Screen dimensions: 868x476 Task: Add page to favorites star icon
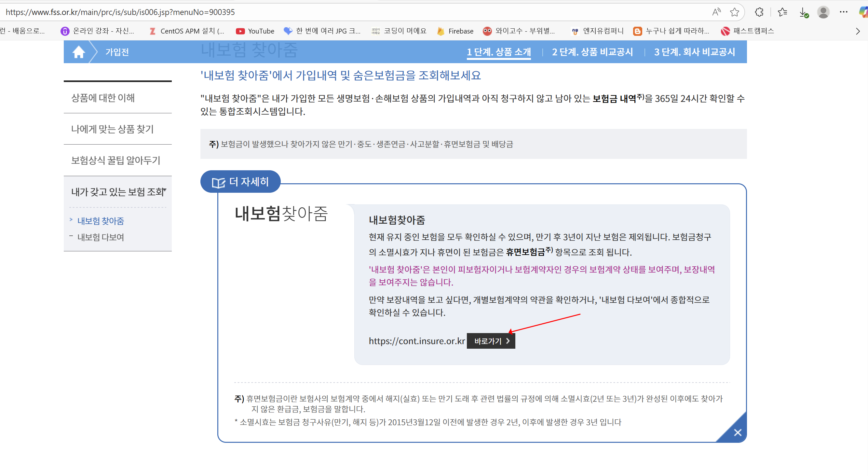734,12
